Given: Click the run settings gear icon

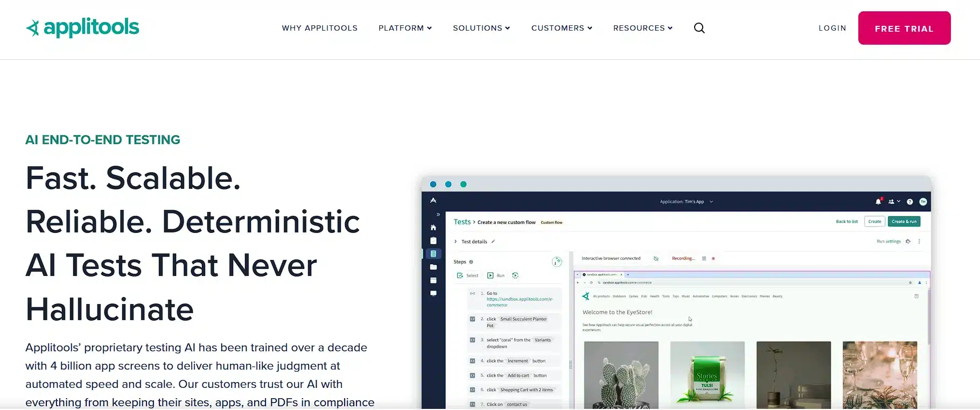Looking at the screenshot, I should (908, 242).
